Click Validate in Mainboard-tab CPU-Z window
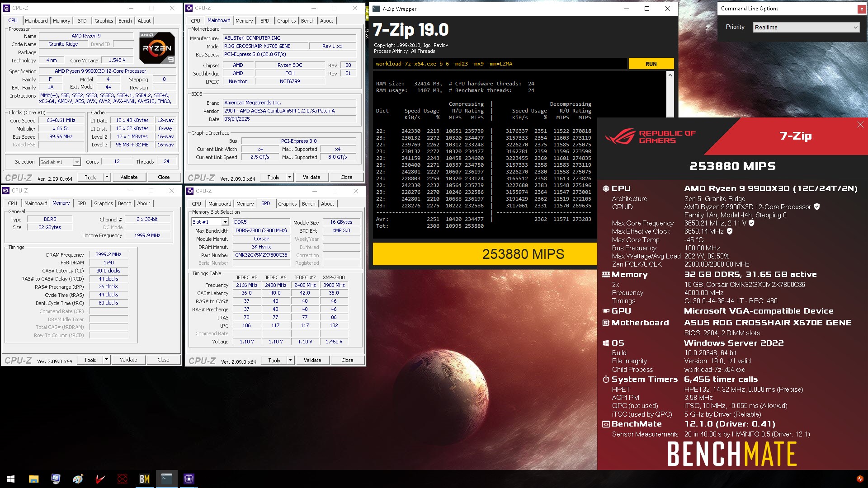868x488 pixels. point(311,177)
